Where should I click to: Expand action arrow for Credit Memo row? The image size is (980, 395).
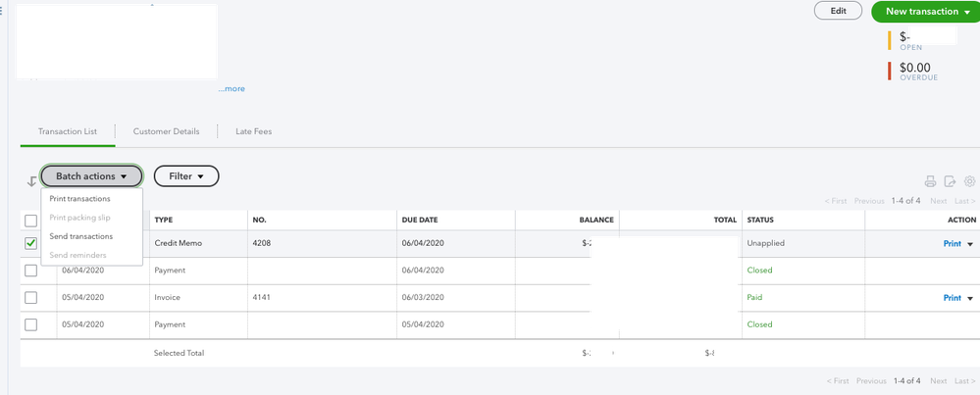pyautogui.click(x=970, y=243)
